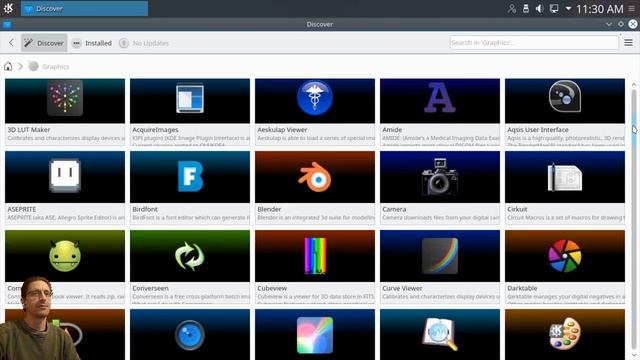Screen dimensions: 640x360
Task: Select the ASEPRITE pixel face icon
Action: click(65, 176)
